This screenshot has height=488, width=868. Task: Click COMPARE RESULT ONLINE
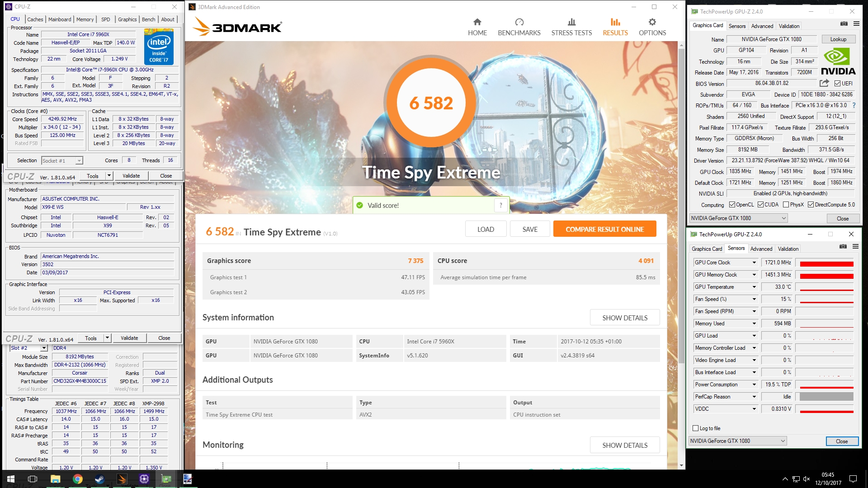point(604,229)
